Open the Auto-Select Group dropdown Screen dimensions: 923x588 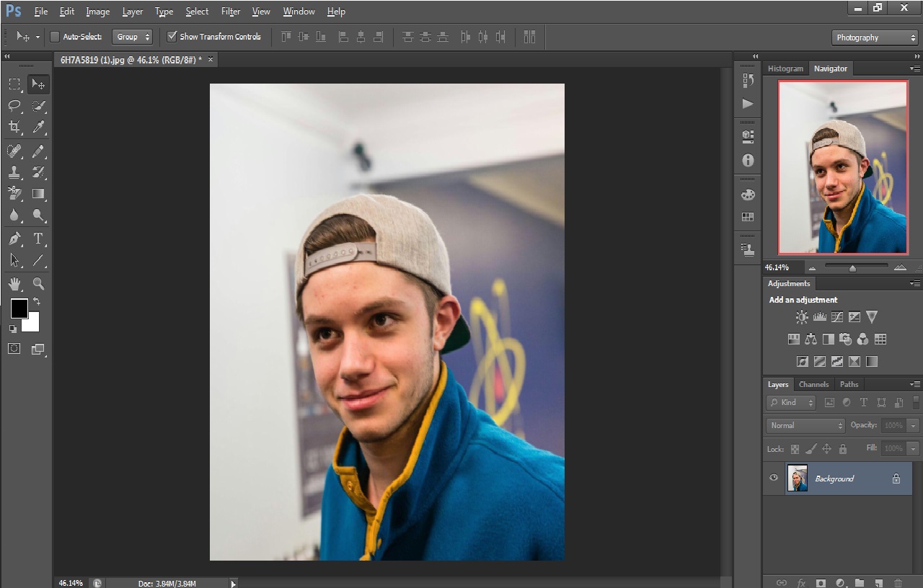(132, 37)
